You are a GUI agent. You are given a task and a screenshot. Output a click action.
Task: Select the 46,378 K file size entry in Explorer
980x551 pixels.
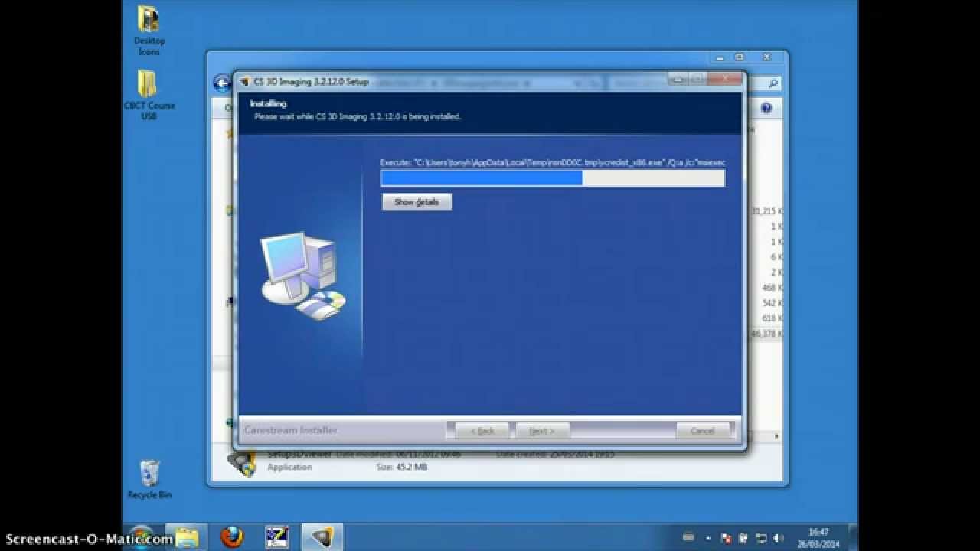[x=766, y=334]
